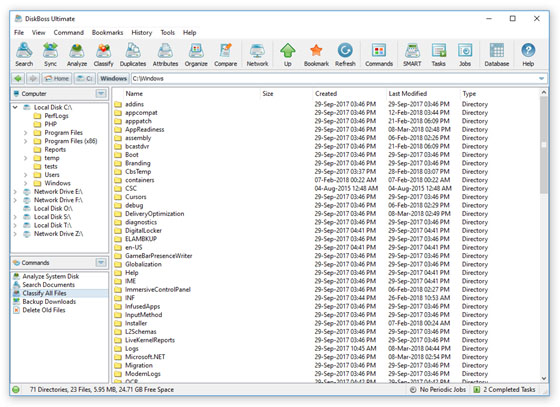Screen dimensions: 560x407
Task: Select the PerfLogs folder in the tree
Action: [56, 116]
